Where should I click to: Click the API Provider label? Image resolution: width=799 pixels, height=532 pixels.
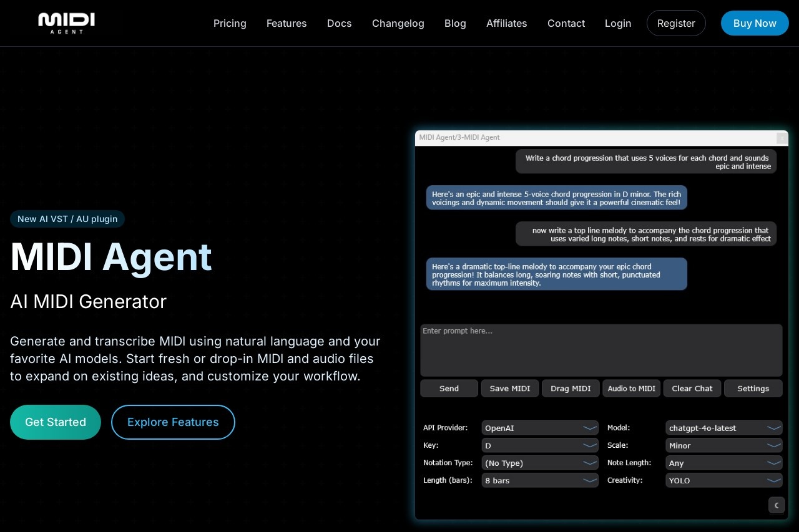[x=445, y=428]
